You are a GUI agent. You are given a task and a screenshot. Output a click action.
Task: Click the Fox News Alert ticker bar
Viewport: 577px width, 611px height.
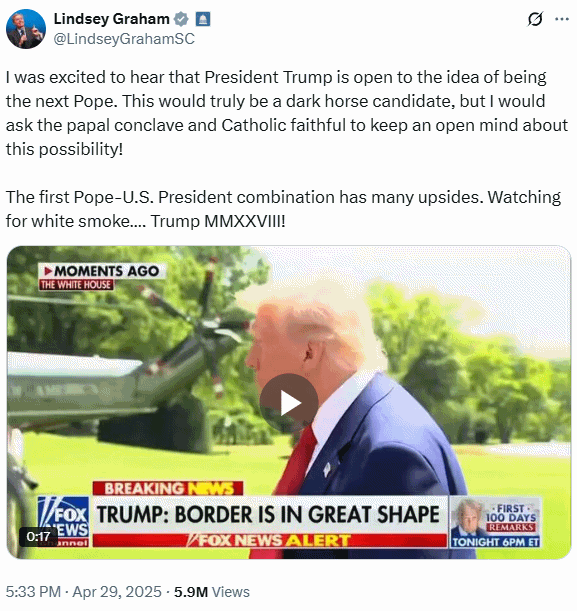tap(270, 540)
